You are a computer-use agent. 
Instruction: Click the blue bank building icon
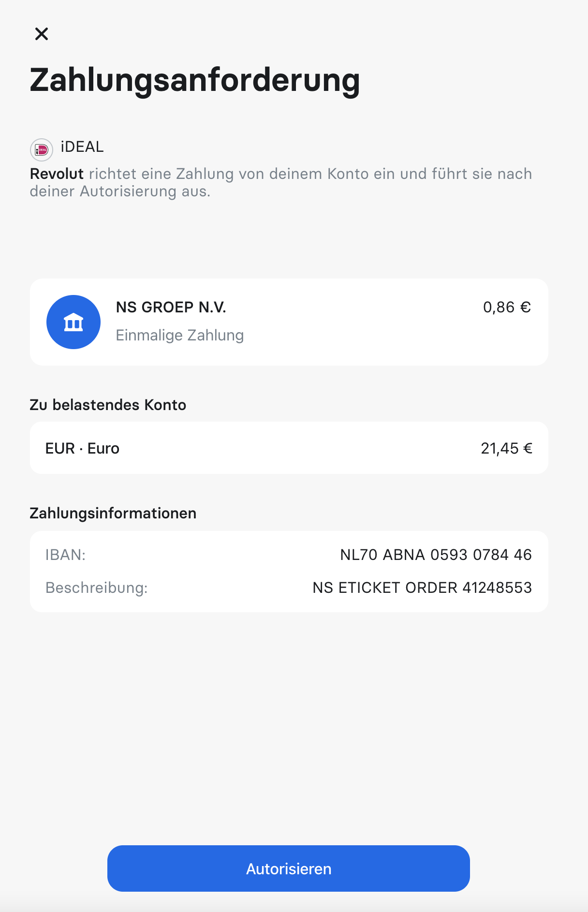tap(73, 322)
